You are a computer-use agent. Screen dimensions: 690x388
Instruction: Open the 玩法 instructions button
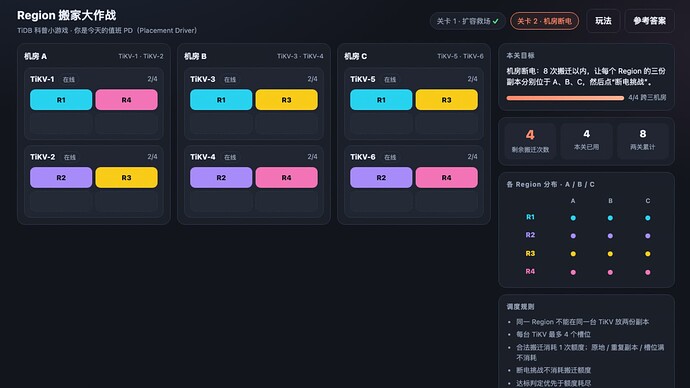coord(603,21)
